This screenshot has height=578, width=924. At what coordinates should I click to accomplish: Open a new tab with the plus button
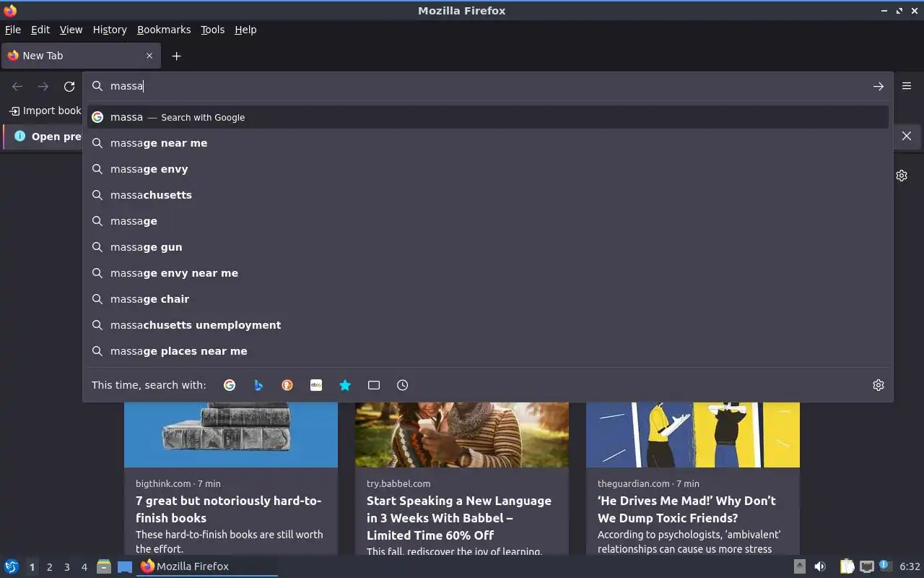176,56
